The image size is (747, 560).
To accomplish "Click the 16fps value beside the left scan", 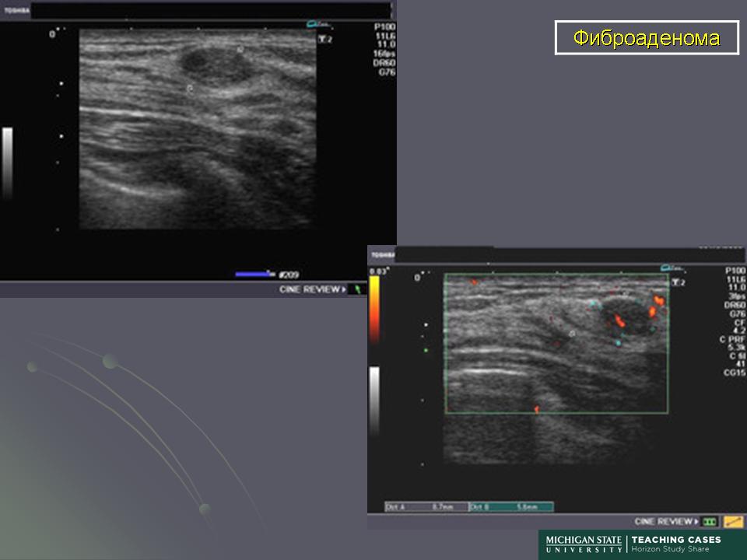I will (x=384, y=54).
